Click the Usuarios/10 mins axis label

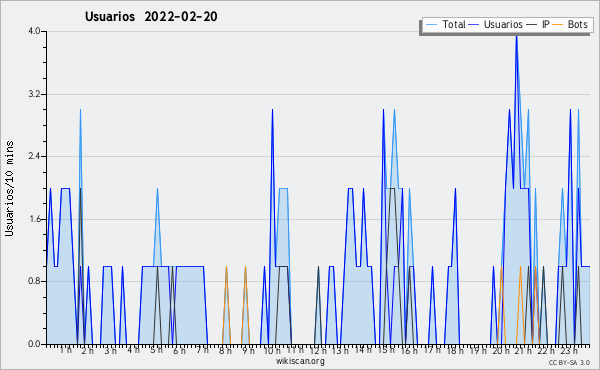tap(9, 188)
